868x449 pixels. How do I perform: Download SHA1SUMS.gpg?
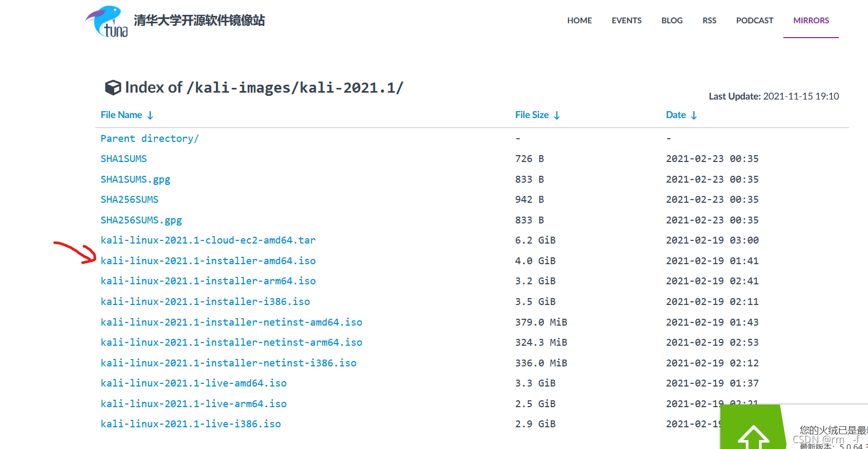click(x=135, y=179)
